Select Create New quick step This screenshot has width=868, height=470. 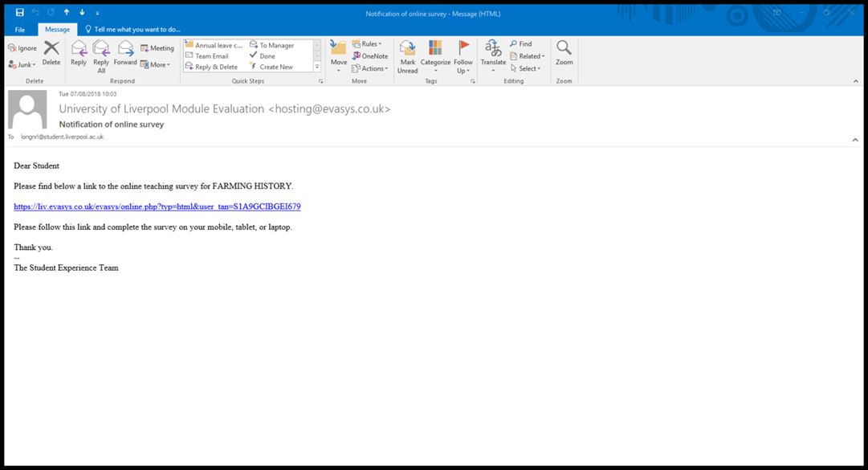click(271, 67)
